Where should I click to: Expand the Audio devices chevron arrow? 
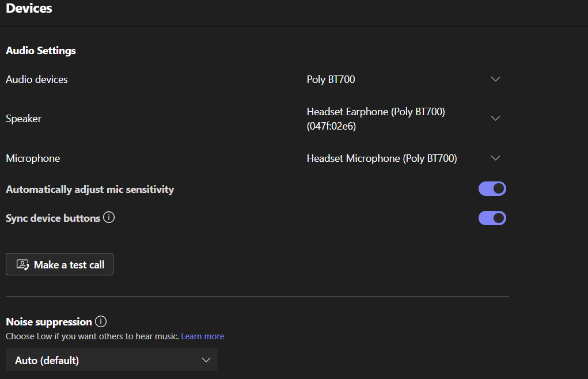point(495,79)
